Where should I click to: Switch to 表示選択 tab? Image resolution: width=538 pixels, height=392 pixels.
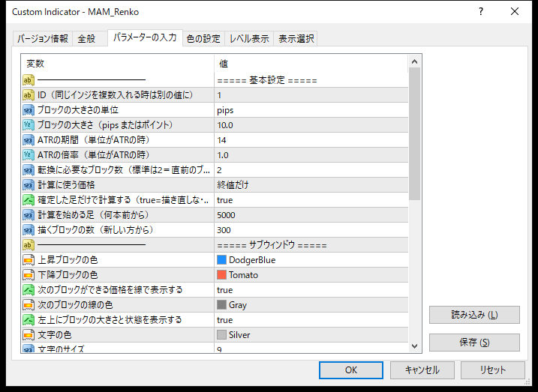(296, 39)
